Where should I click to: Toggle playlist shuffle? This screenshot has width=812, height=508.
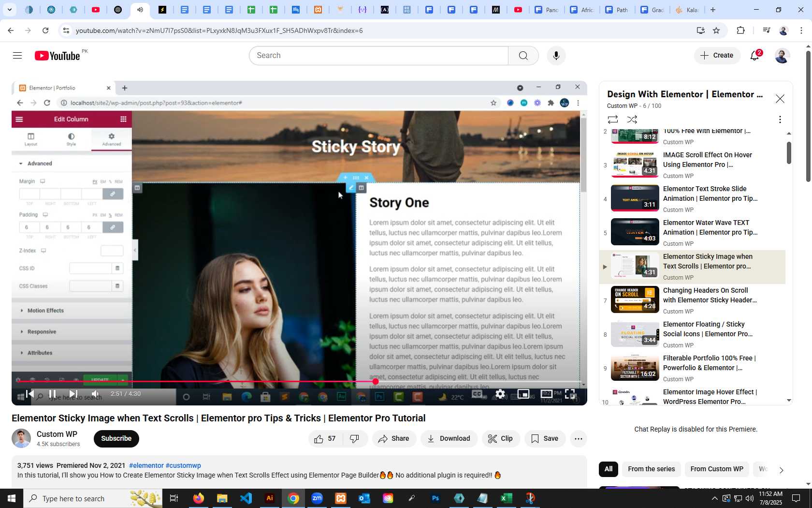632,120
